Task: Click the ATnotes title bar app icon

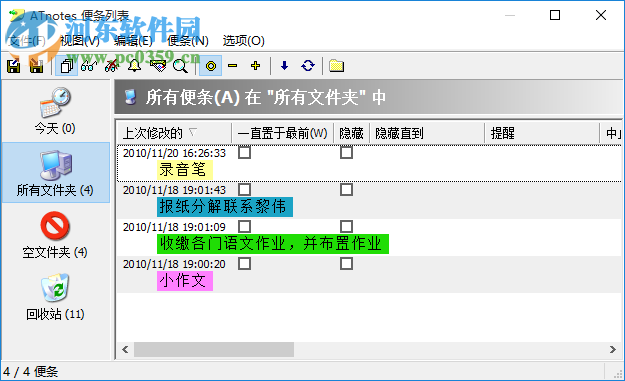Action: (x=17, y=16)
